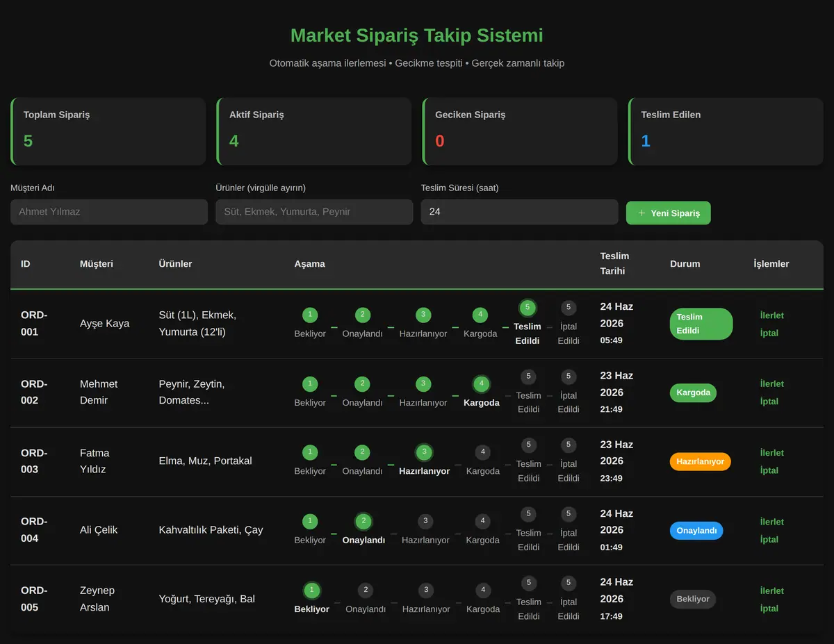Image resolution: width=834 pixels, height=644 pixels.
Task: Click the highlighted step 4 Kargoda circle in ORD-002
Action: click(481, 383)
